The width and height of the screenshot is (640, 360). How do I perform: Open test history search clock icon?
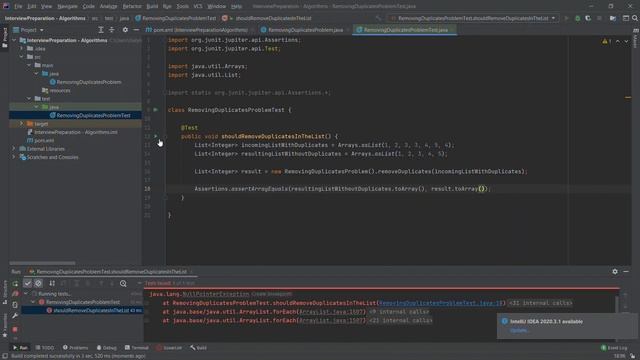pos(123,283)
